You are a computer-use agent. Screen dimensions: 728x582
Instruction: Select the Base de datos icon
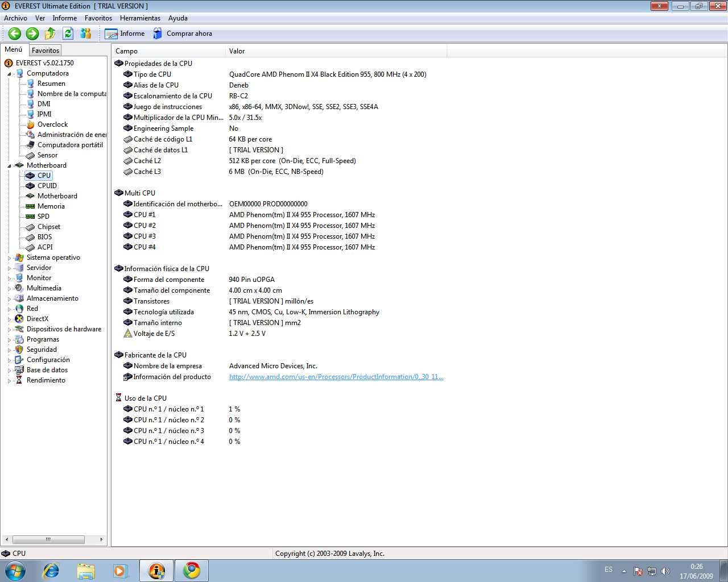tap(19, 370)
